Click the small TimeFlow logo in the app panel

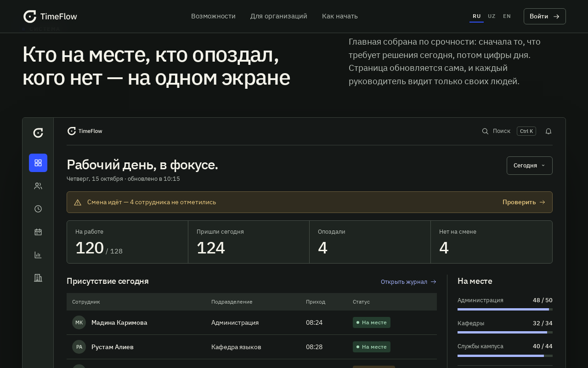[x=85, y=131]
